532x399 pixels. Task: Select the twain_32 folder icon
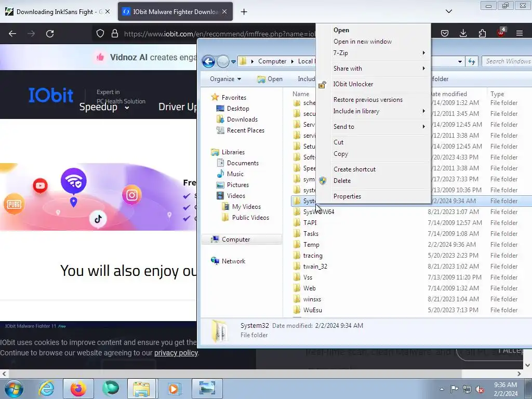pos(297,267)
